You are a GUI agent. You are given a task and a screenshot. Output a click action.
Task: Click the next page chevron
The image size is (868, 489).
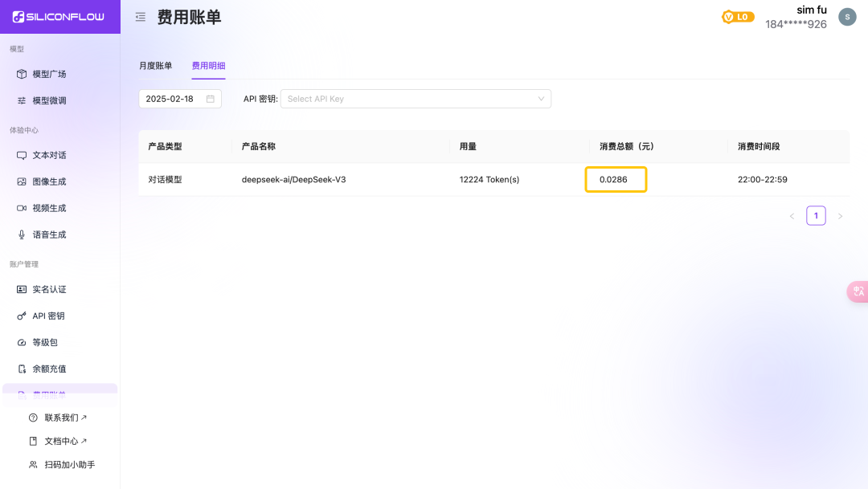tap(840, 215)
